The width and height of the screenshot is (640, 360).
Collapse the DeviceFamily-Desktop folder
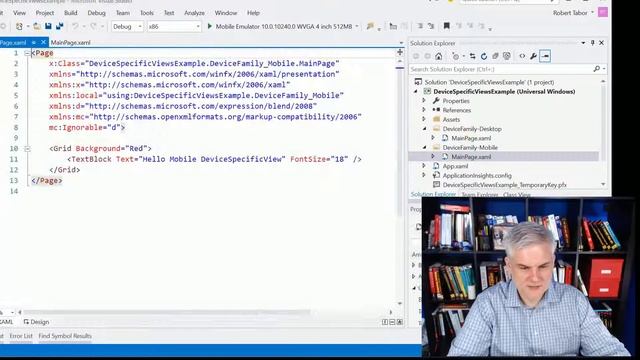tap(424, 129)
